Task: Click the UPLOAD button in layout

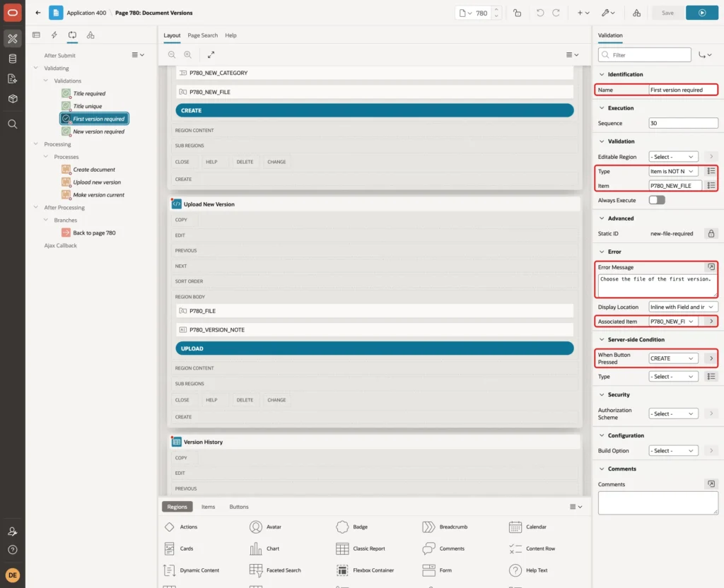Action: click(375, 348)
